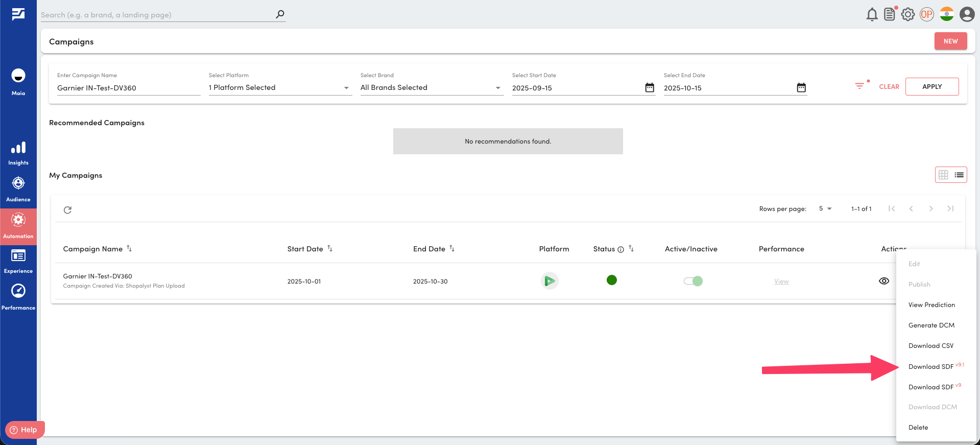Click the search magnifier icon

point(280,14)
